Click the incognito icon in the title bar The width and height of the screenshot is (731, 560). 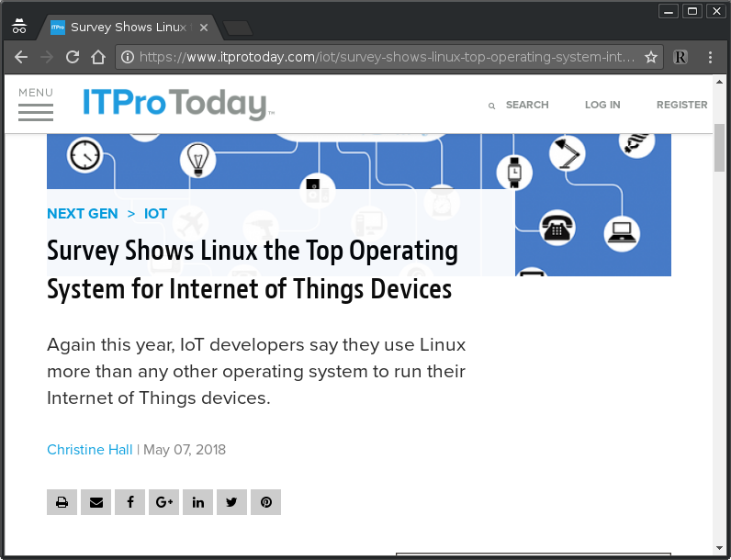[x=19, y=26]
